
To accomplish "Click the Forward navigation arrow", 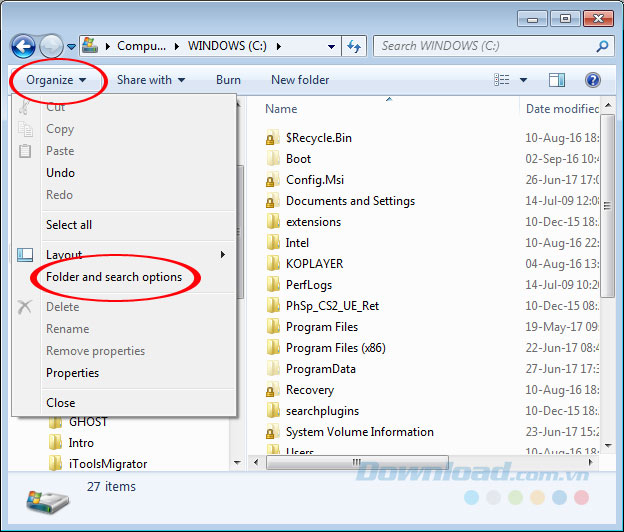I will [51, 46].
